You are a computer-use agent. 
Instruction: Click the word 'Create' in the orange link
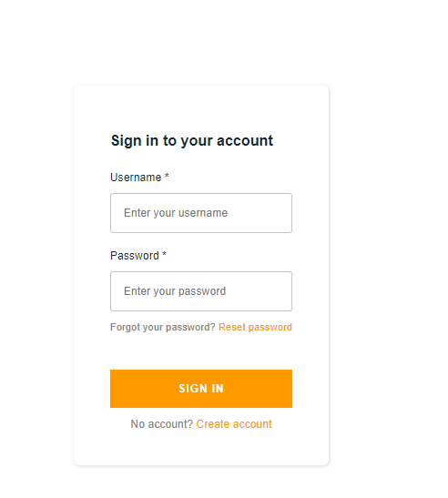[212, 424]
